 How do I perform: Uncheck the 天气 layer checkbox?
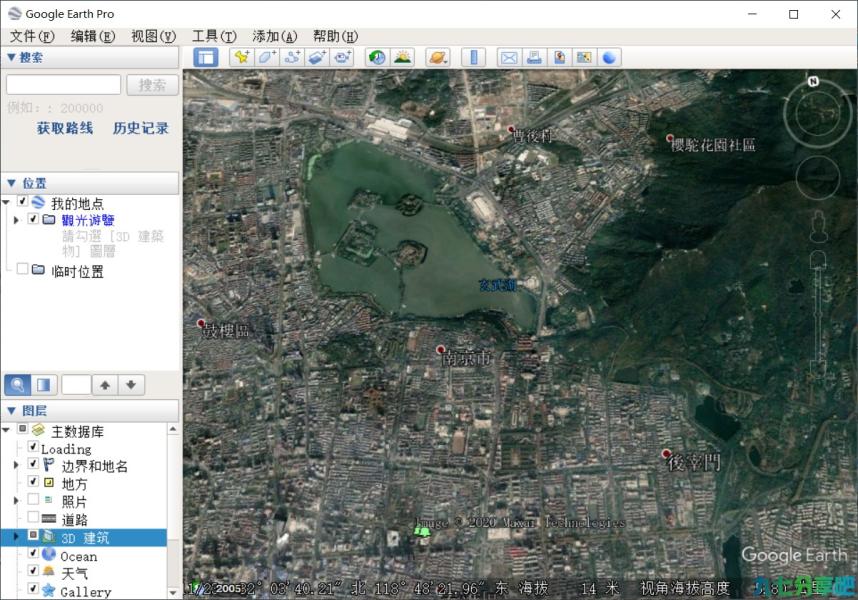pos(33,570)
